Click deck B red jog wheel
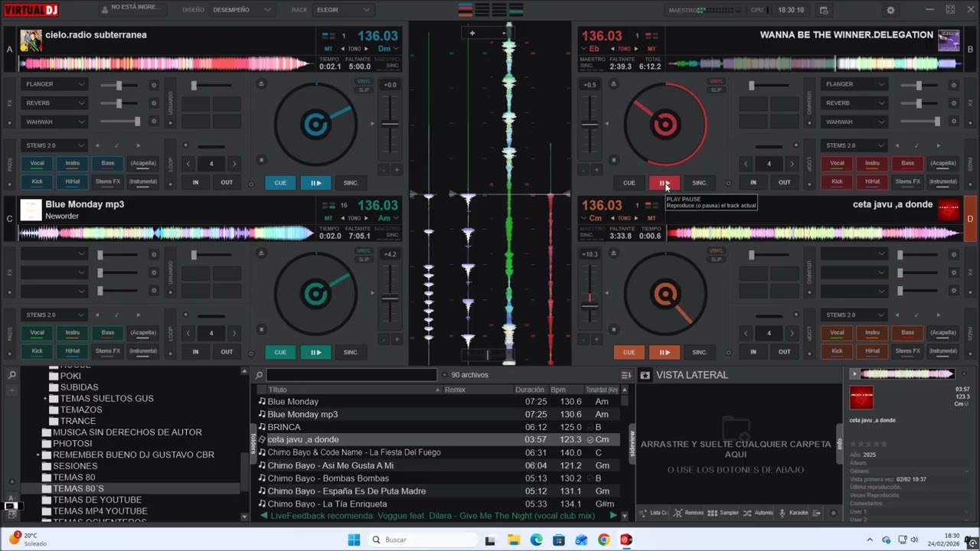 (x=665, y=124)
